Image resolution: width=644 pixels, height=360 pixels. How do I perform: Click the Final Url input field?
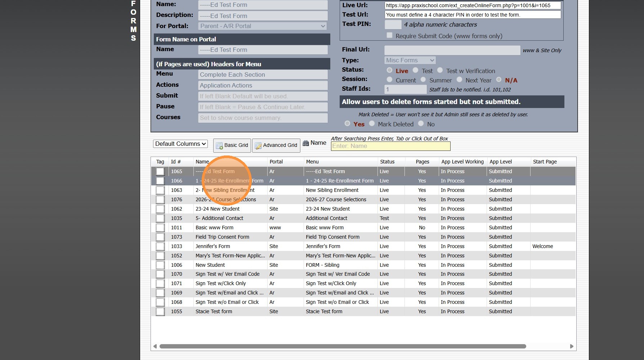(x=452, y=50)
